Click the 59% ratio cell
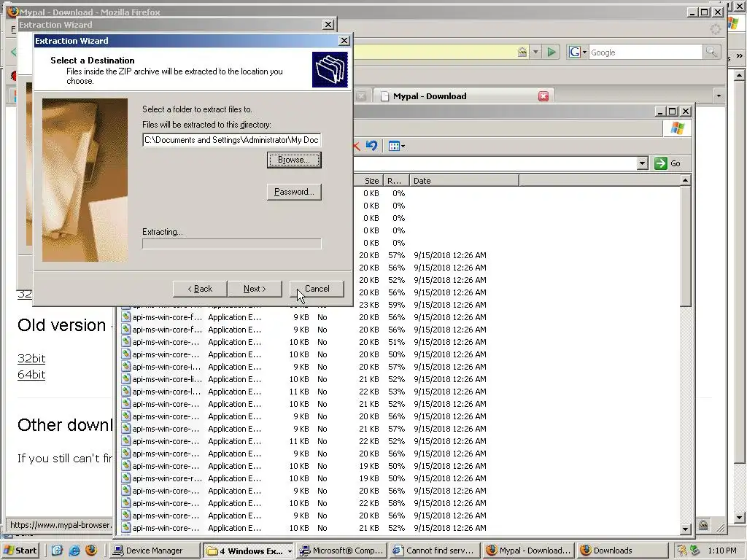Screen dimensions: 747x560 coord(396,305)
